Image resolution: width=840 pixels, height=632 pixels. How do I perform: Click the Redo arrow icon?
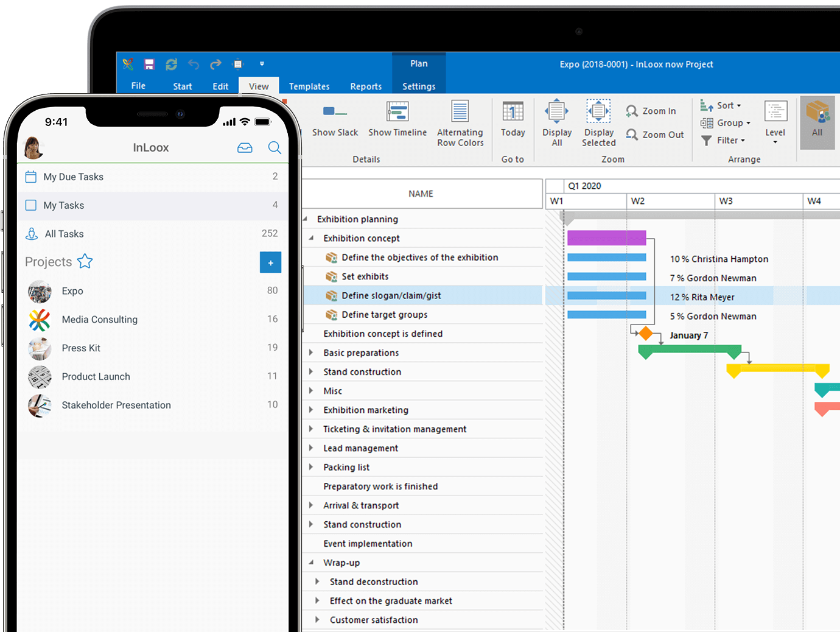(215, 64)
